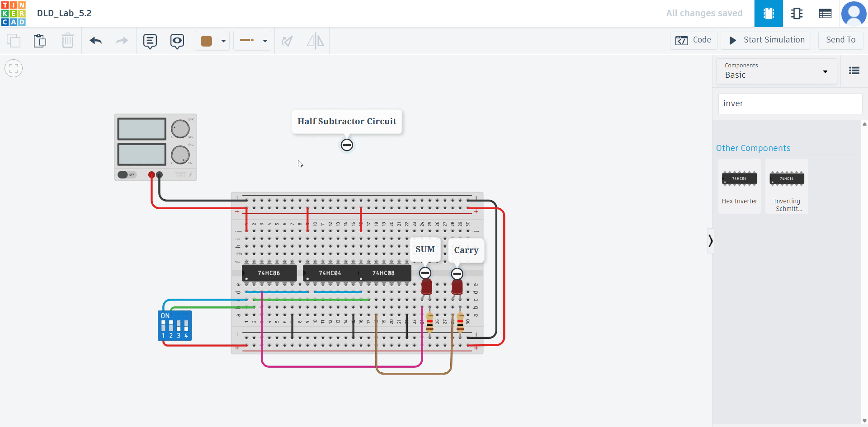Click the power supply lower display
Screen dimensions: 868x427
[142, 155]
